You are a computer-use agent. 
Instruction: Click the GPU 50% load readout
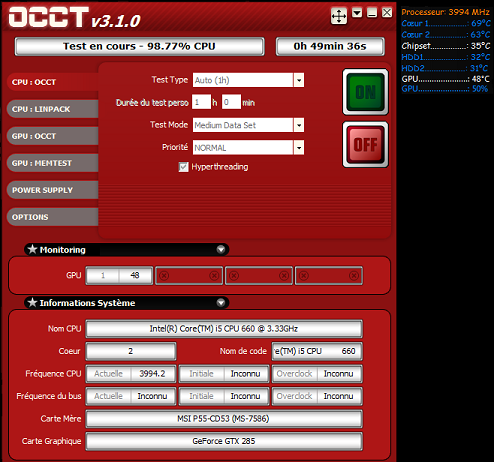pyautogui.click(x=445, y=89)
